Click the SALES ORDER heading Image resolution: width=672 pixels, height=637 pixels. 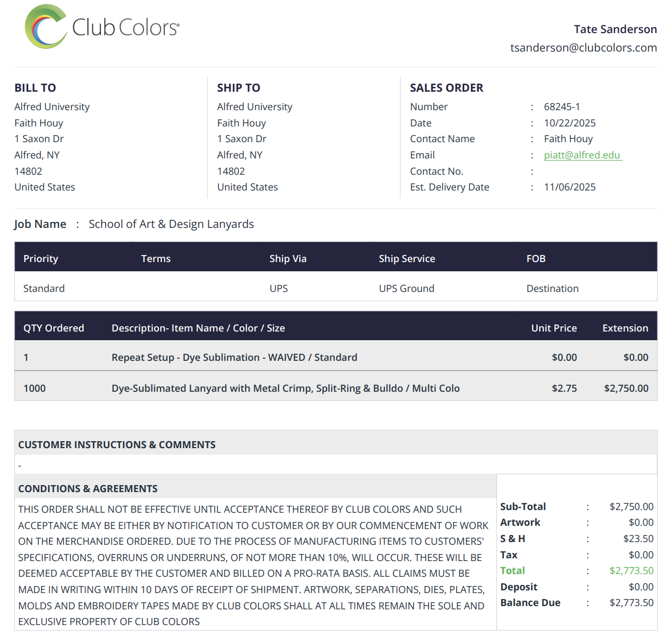coord(446,88)
